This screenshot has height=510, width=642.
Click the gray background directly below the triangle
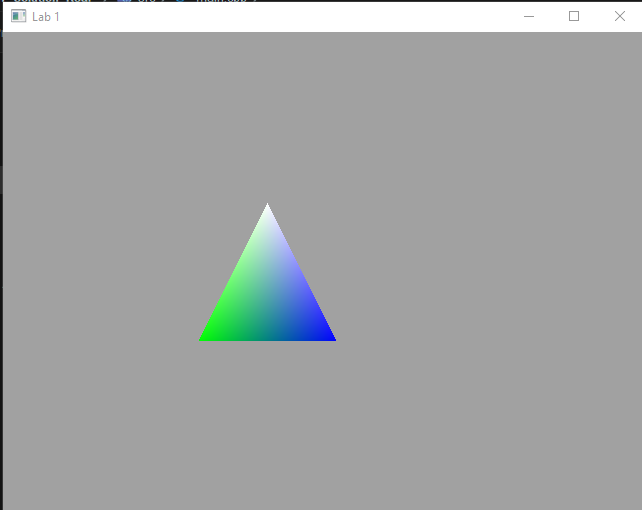click(x=267, y=420)
